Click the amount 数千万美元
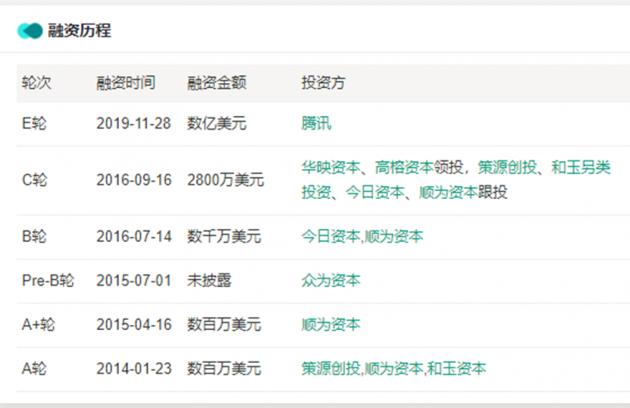Screen dimensions: 630x408 click(224, 236)
